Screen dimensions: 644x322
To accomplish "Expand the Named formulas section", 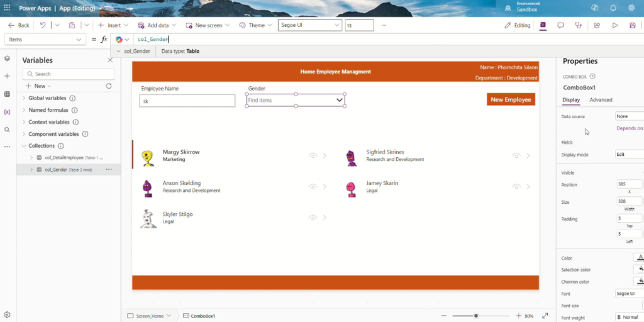I will click(x=23, y=110).
